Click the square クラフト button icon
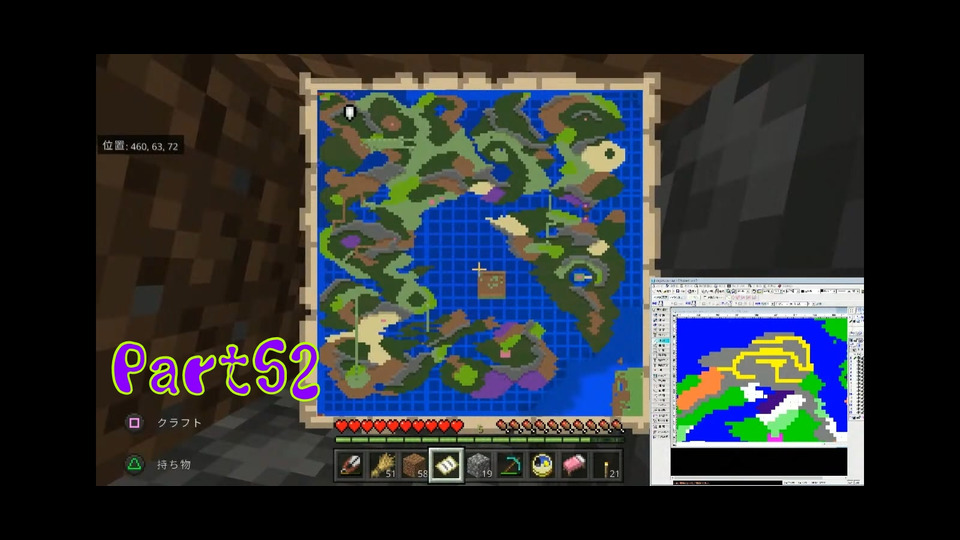Viewport: 960px width, 540px height. pyautogui.click(x=135, y=422)
